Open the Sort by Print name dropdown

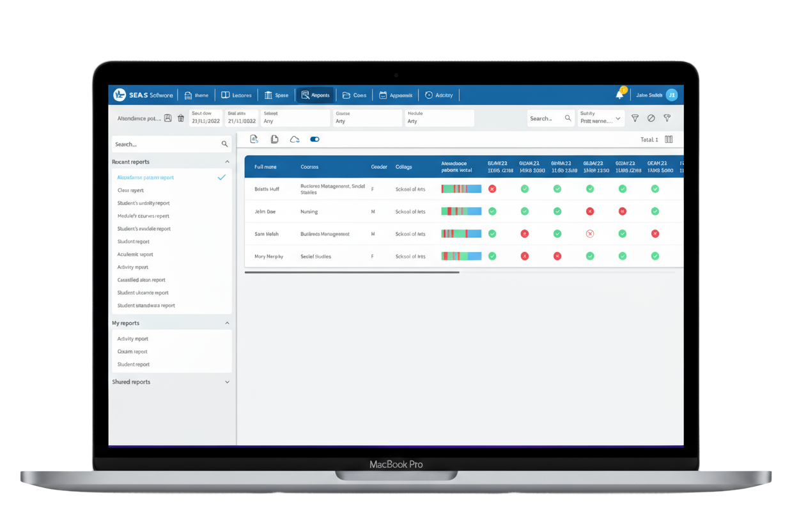click(600, 118)
